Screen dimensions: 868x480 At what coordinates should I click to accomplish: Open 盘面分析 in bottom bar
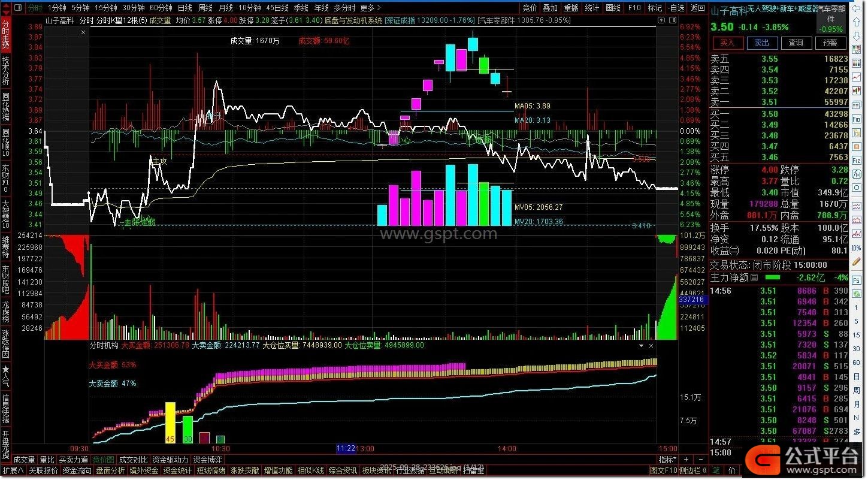(x=110, y=470)
